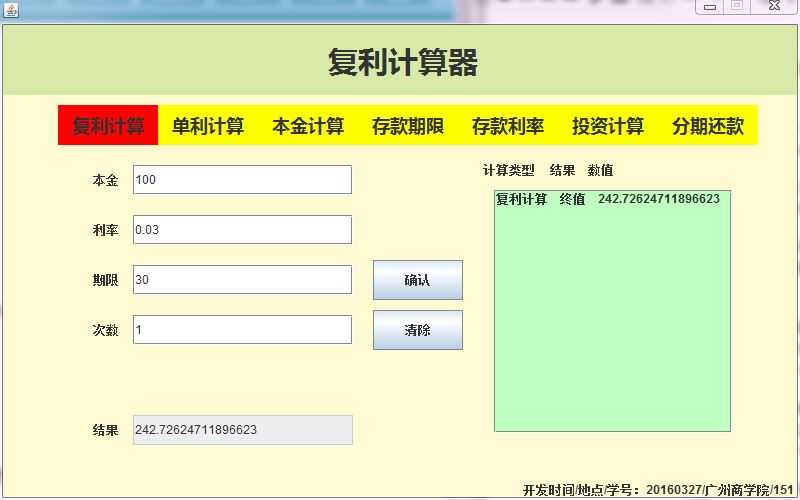This screenshot has height=500, width=800.
Task: Open the 投资计算 tab
Action: point(608,125)
